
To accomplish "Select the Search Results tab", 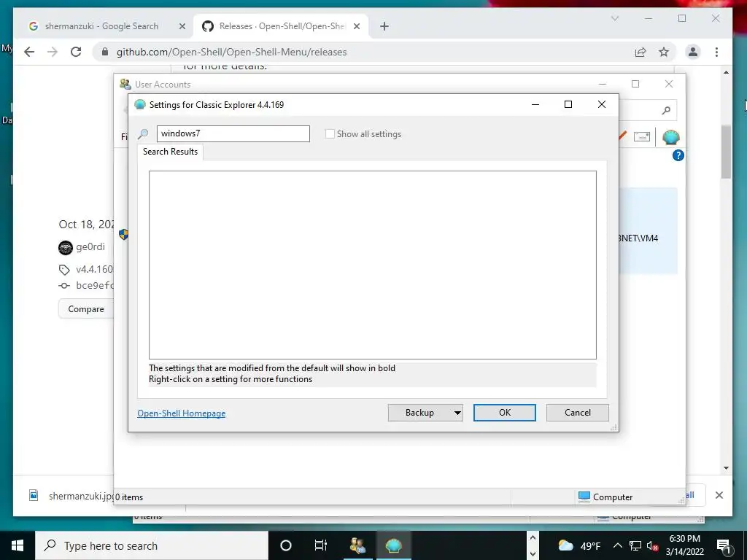I will [x=170, y=152].
